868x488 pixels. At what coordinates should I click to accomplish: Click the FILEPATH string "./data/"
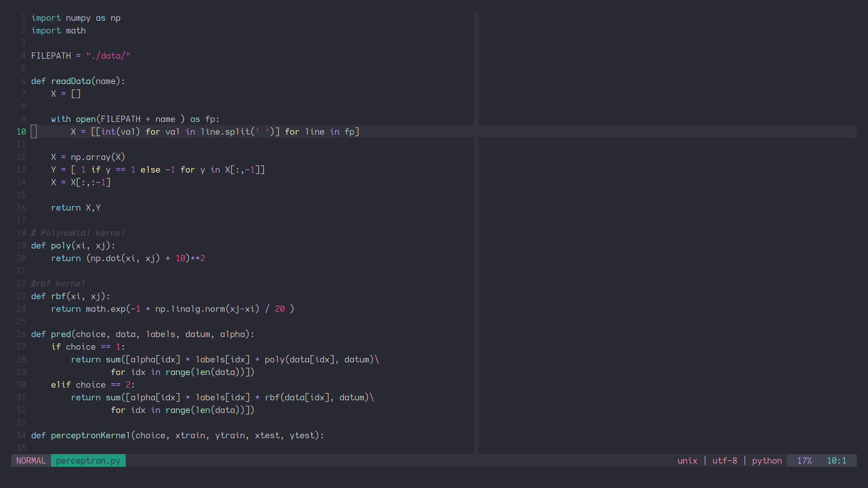108,56
